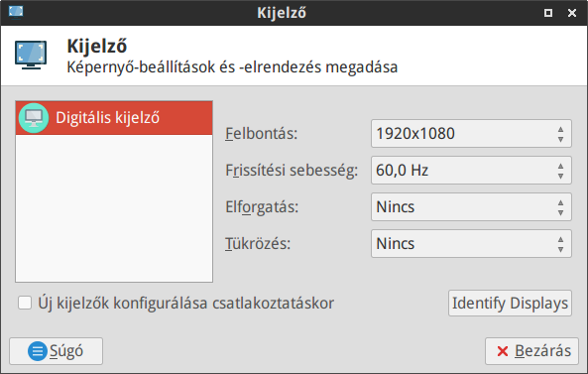Viewport: 588px width, 374px height.
Task: Maximize the Kijelző window
Action: 548,13
